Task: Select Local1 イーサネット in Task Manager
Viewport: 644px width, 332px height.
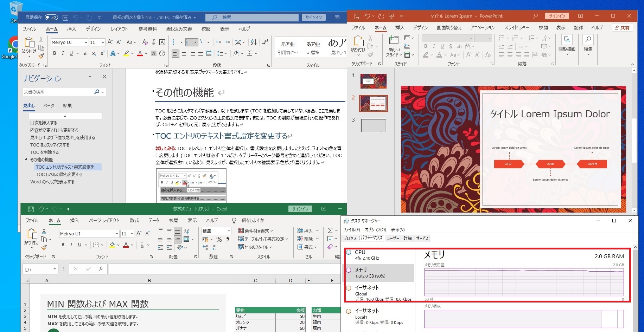Action: click(379, 316)
